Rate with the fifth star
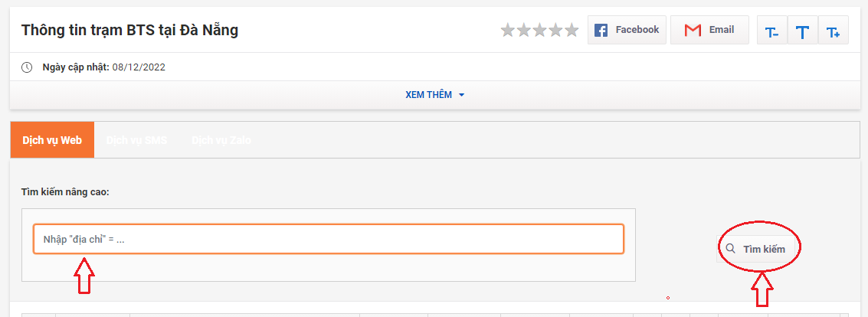Screen dimensions: 868x317 tap(572, 30)
